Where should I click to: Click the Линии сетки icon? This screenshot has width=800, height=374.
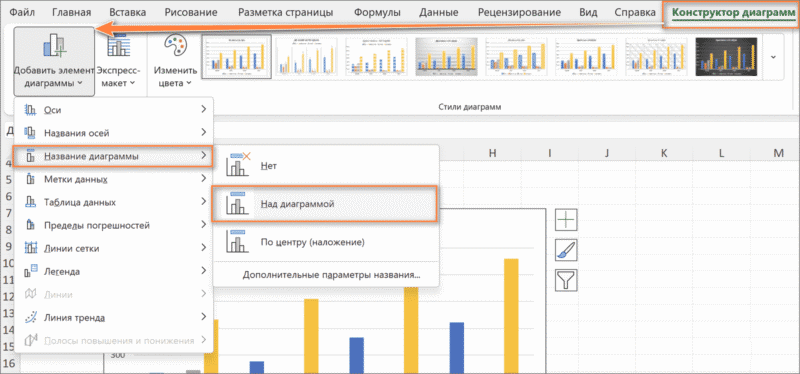[x=31, y=248]
